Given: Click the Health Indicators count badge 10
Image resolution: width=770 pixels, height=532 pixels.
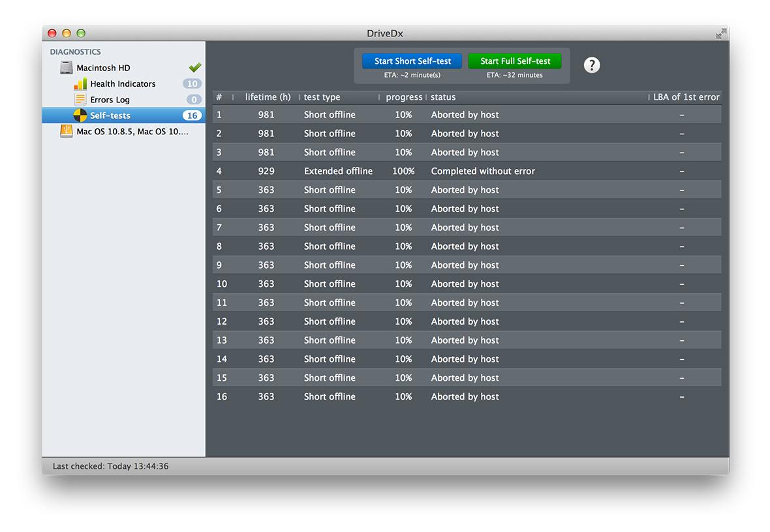Looking at the screenshot, I should point(192,84).
